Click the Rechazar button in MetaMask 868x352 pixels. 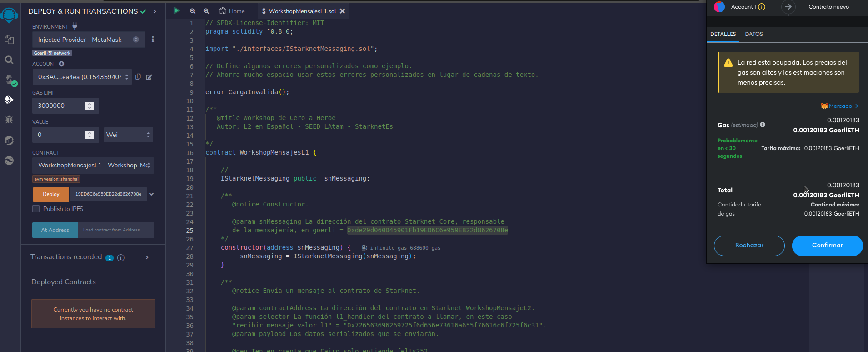click(x=749, y=246)
